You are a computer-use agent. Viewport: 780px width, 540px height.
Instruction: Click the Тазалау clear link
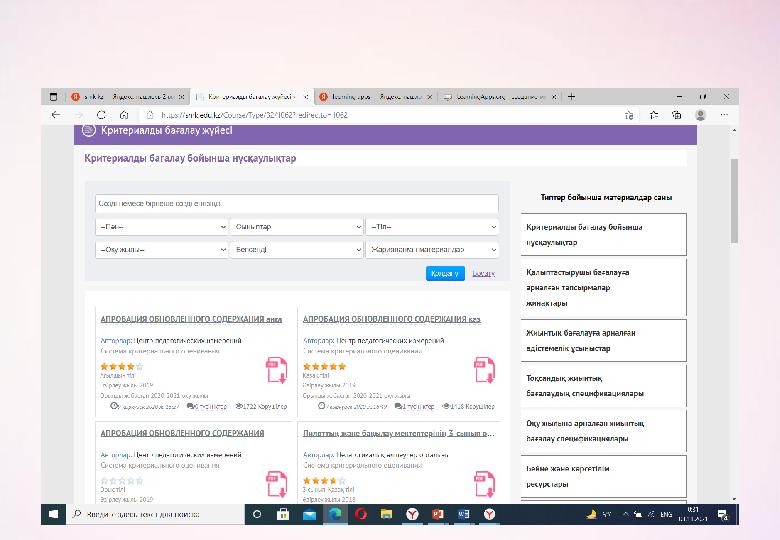[x=484, y=273]
